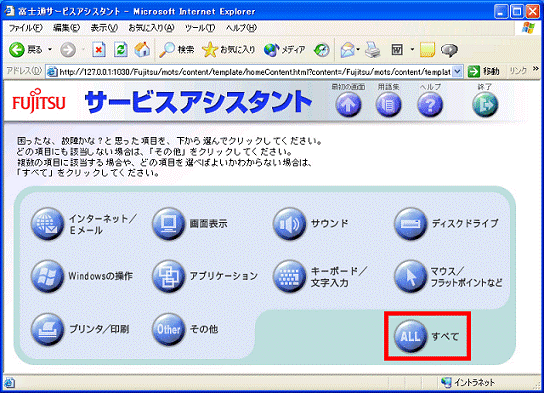Viewport: 544px width, 393px height.
Task: Click the 移動 Go button
Action: tap(484, 71)
